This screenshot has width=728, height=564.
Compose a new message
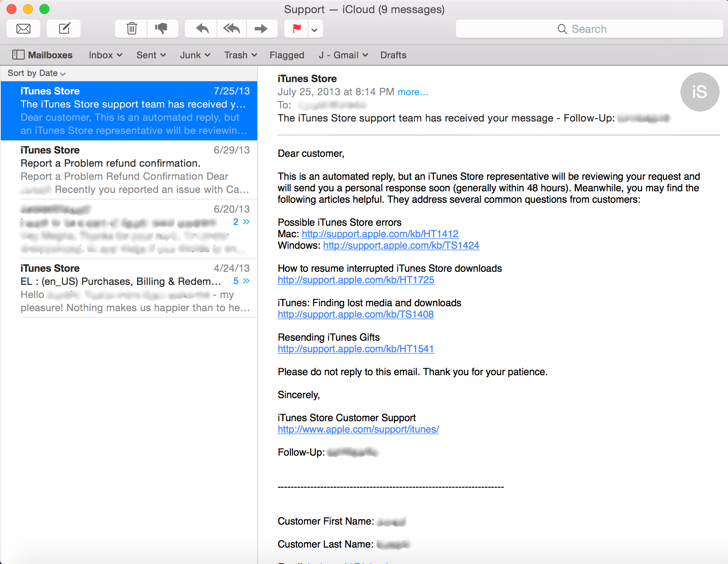(64, 29)
